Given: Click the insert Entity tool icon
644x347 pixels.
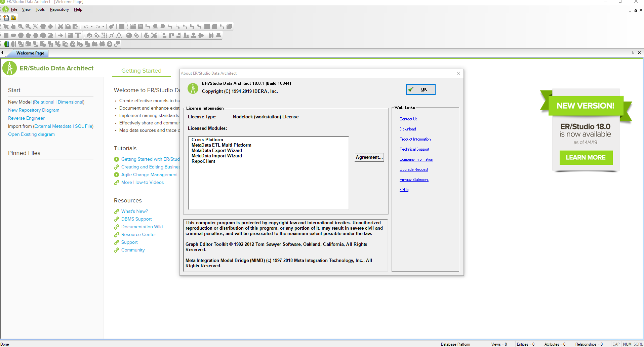Looking at the screenshot, I should pos(133,27).
